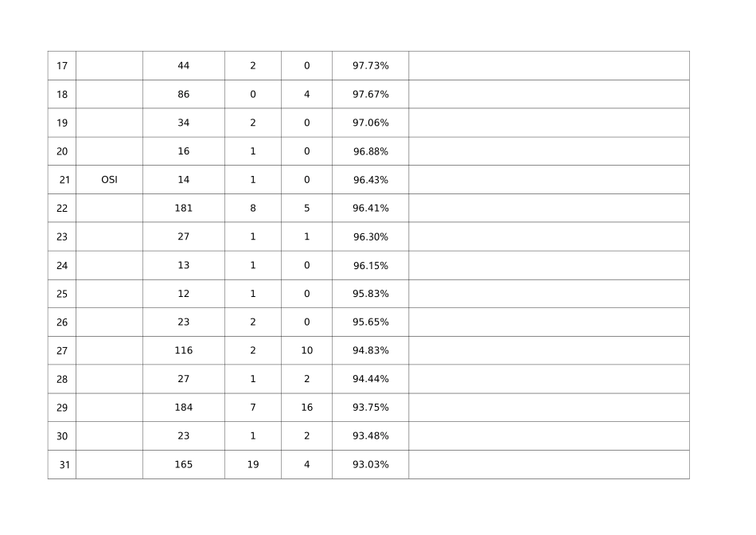Select the 95.83% cell

[x=370, y=294]
